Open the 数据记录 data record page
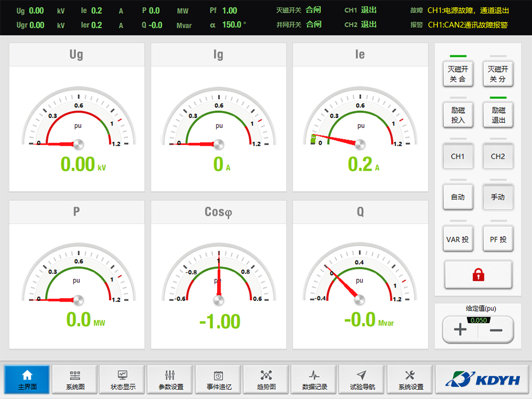Viewport: 532px width, 399px height. click(x=314, y=380)
